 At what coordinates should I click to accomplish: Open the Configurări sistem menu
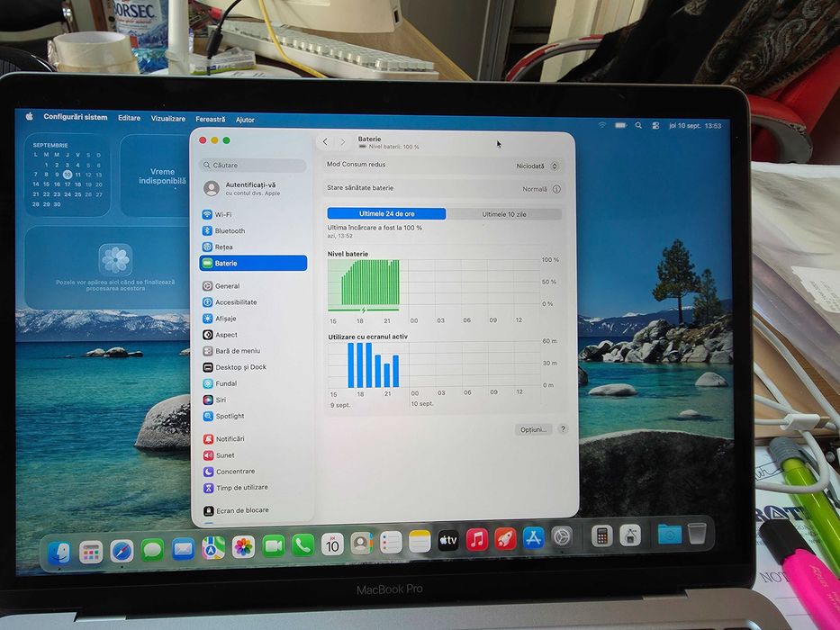pos(76,117)
